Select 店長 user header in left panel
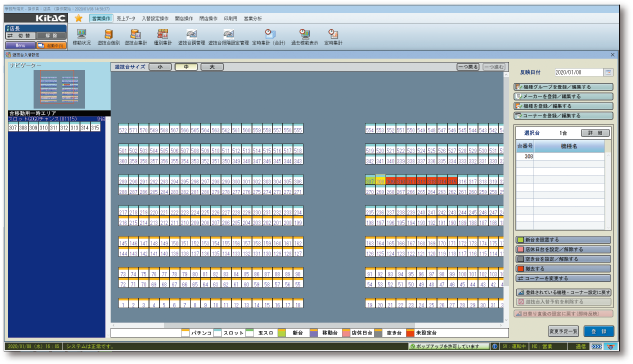633x364 pixels. 36,28
